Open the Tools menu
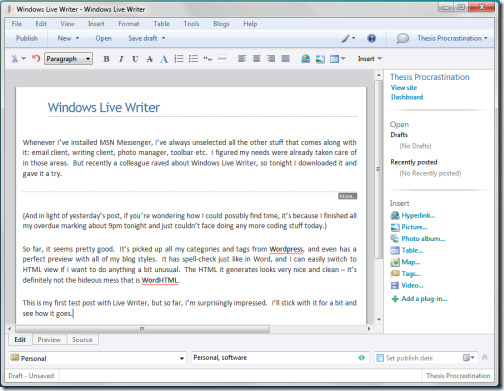This screenshot has height=391, width=504. [x=191, y=24]
